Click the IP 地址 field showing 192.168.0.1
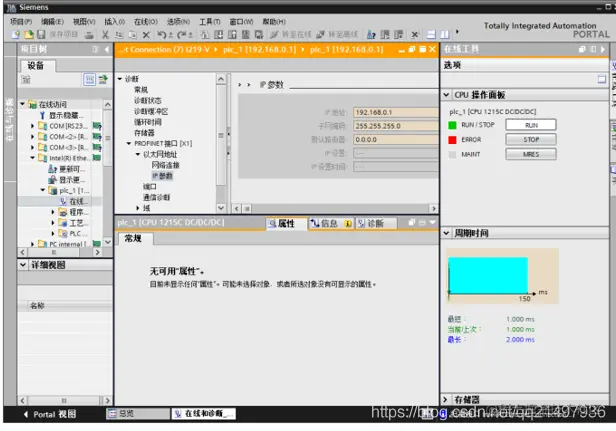The height and width of the screenshot is (431, 616). [x=396, y=112]
